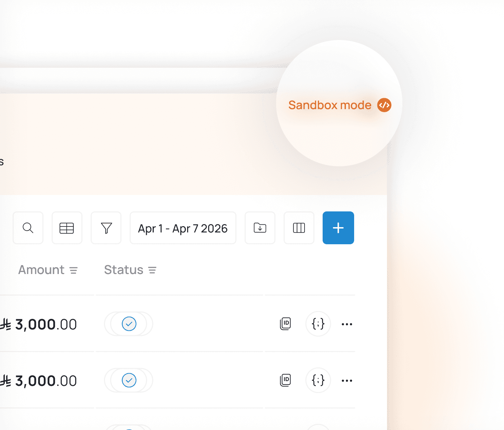Open the JSON braces icon in first row
Viewport: 504px width, 430px height.
(318, 324)
